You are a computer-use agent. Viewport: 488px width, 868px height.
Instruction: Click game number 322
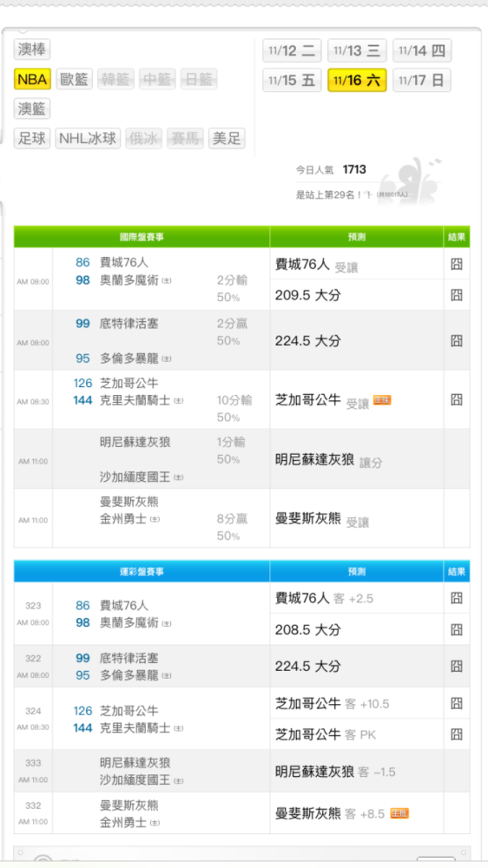[x=33, y=659]
